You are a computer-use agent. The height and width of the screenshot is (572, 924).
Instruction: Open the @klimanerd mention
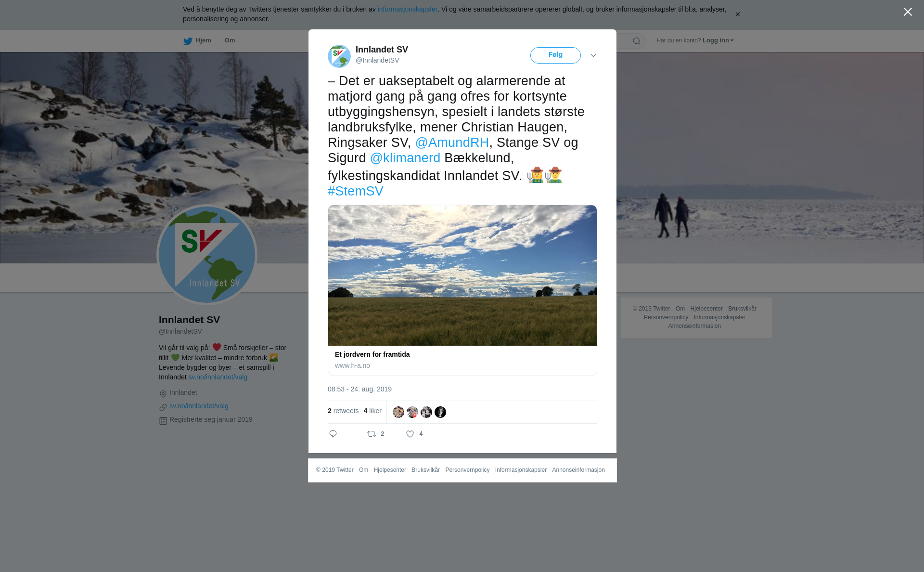405,158
